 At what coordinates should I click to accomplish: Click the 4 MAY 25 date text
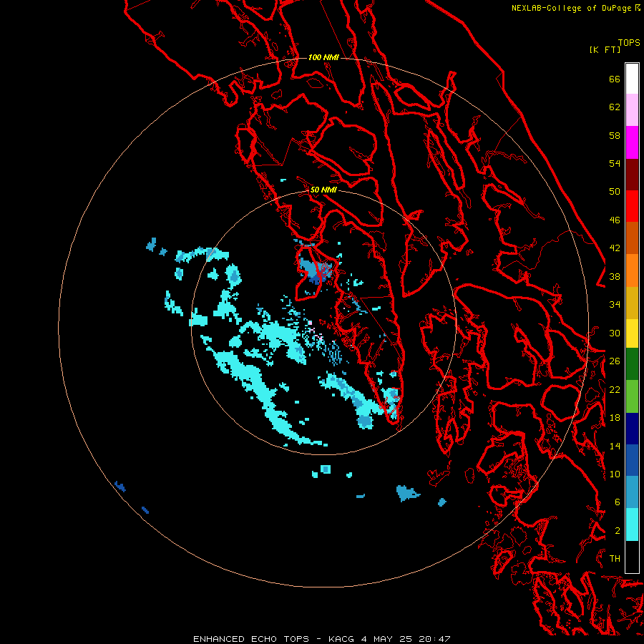click(387, 639)
